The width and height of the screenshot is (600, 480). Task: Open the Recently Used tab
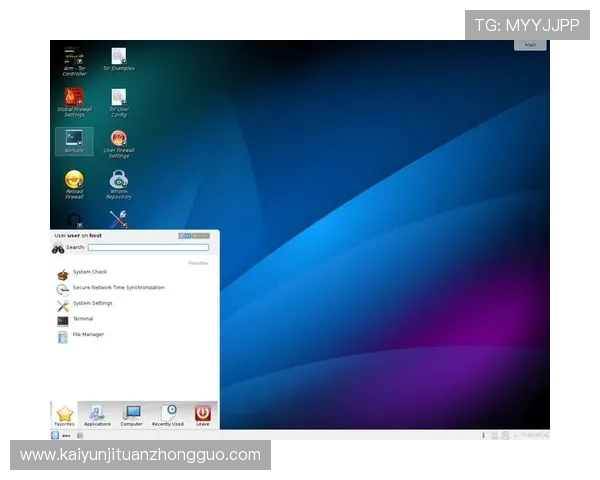pos(168,415)
